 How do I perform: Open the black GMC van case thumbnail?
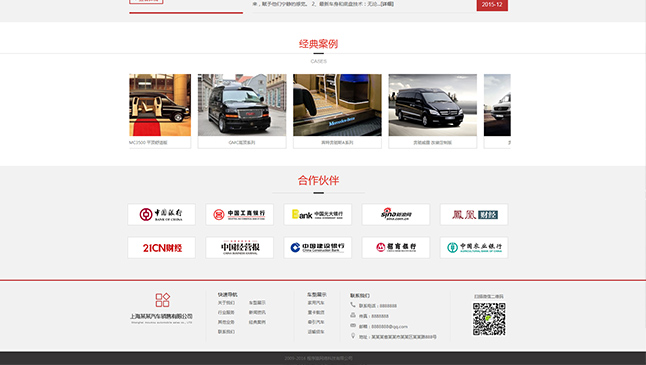click(x=242, y=105)
